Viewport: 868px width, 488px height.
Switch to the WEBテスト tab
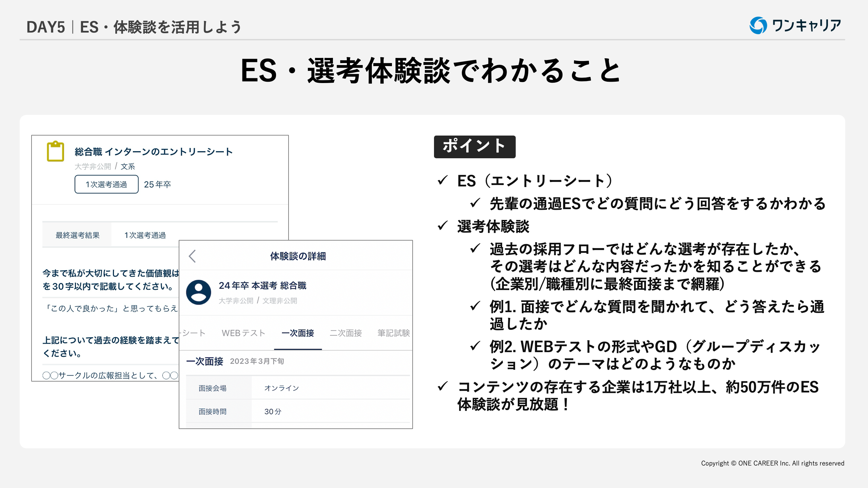point(243,333)
